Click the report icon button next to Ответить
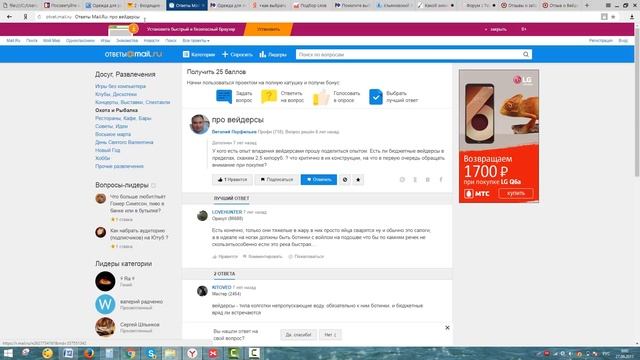The width and height of the screenshot is (640, 360). tap(345, 180)
